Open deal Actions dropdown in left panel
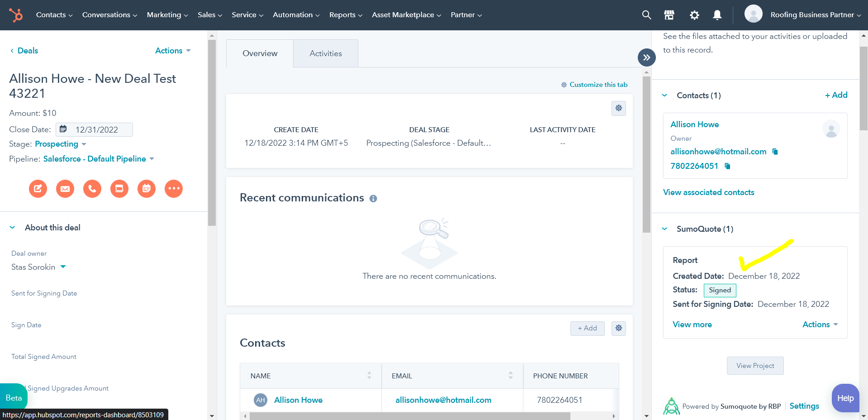 click(x=173, y=51)
